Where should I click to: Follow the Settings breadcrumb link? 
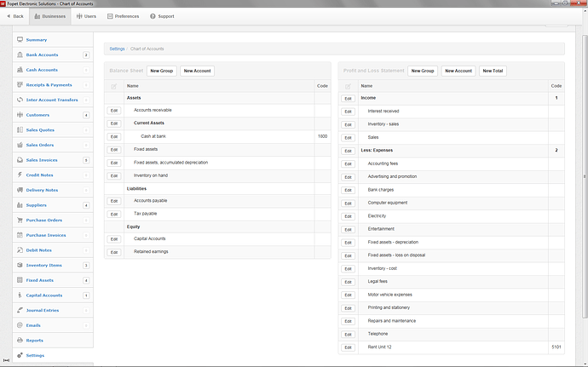(x=117, y=49)
